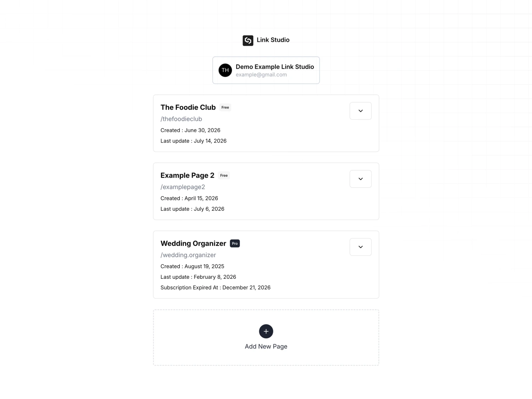The width and height of the screenshot is (532, 399).
Task: Expand Wedding Organizer card chevron
Action: pos(360,247)
